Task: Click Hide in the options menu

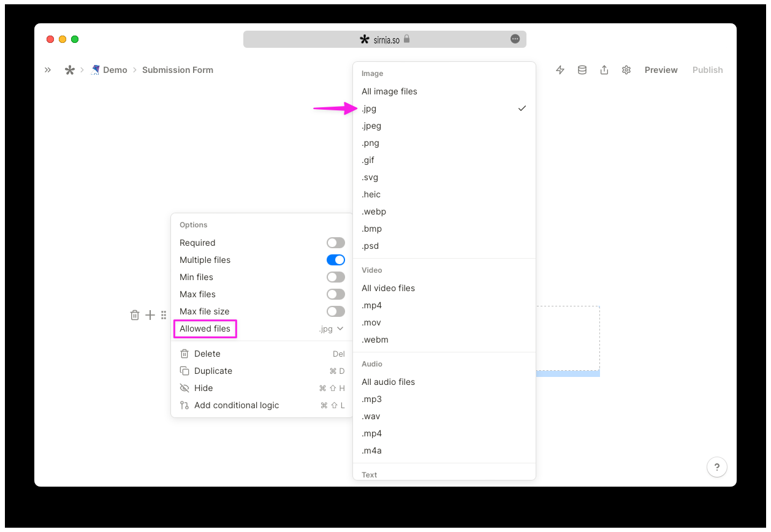Action: tap(262, 388)
